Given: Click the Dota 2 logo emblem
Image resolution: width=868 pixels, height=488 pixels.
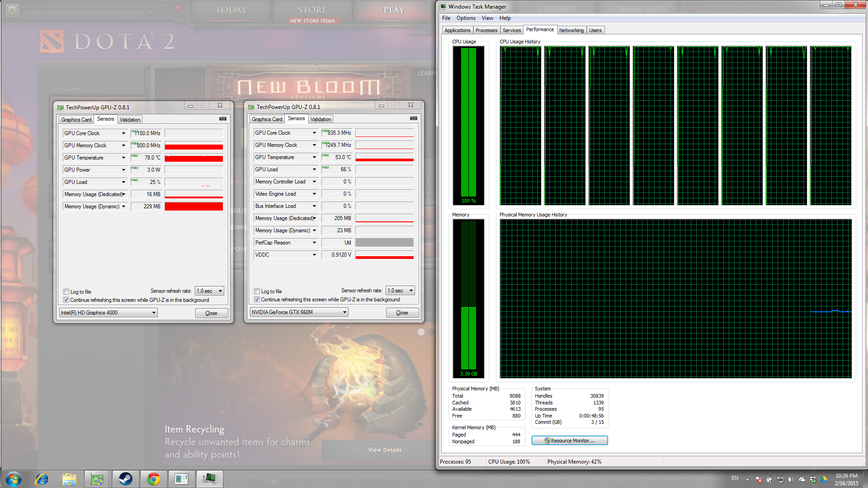Looking at the screenshot, I should click(52, 42).
